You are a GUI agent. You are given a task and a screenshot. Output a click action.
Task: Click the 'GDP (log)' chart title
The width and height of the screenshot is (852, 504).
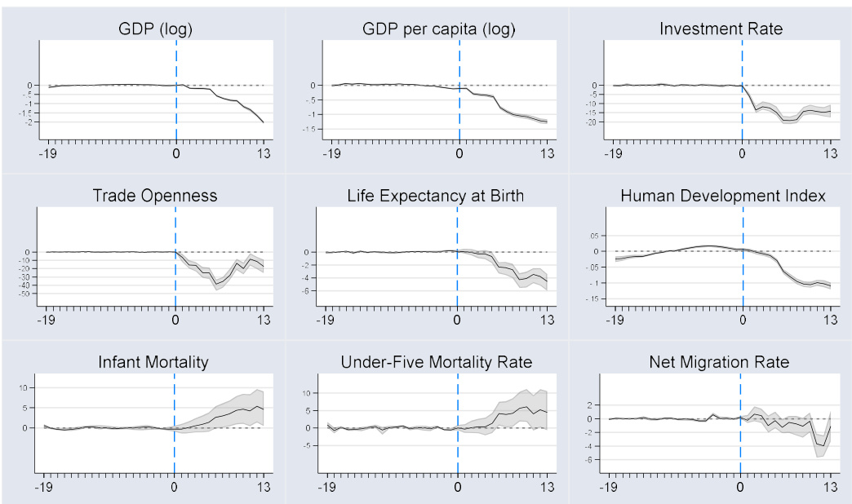[154, 30]
